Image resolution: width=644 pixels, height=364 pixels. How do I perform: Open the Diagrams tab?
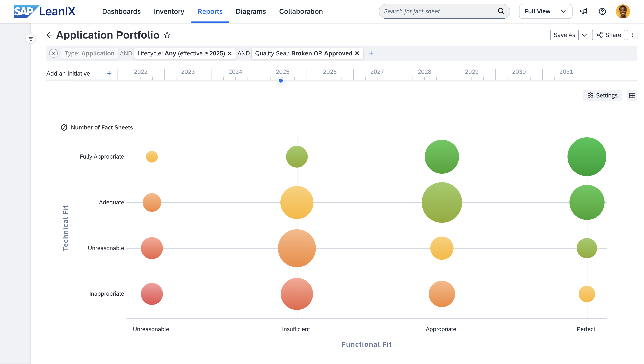[x=251, y=11]
